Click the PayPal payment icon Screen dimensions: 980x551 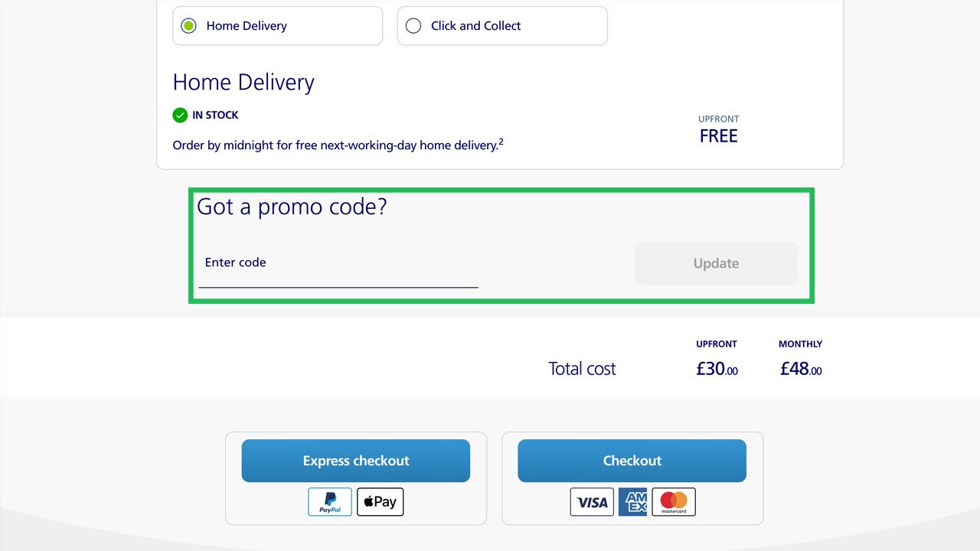[330, 502]
